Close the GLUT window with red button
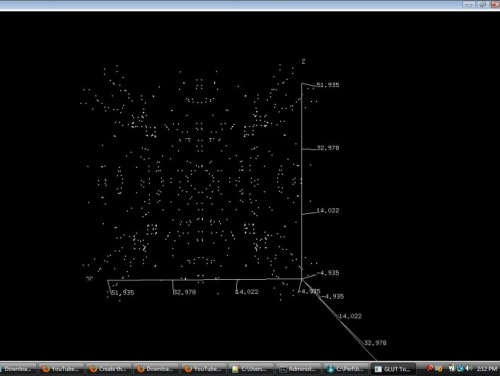 click(x=495, y=4)
